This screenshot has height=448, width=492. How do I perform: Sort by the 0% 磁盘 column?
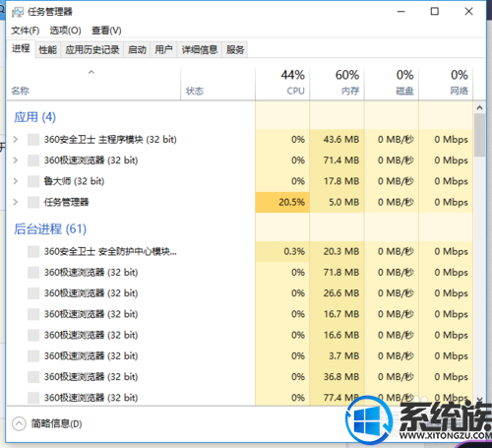(x=392, y=84)
